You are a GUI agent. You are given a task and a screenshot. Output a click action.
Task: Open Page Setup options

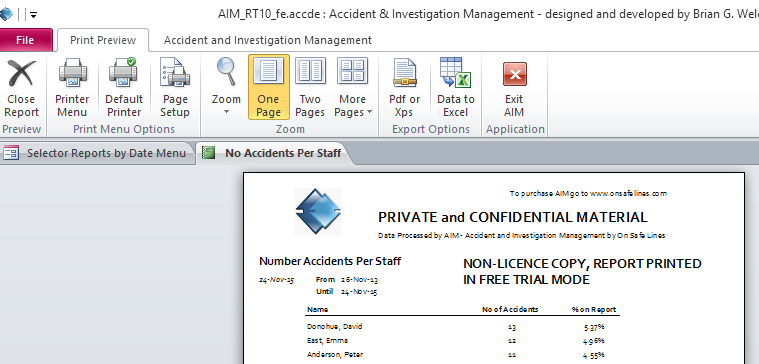click(175, 73)
